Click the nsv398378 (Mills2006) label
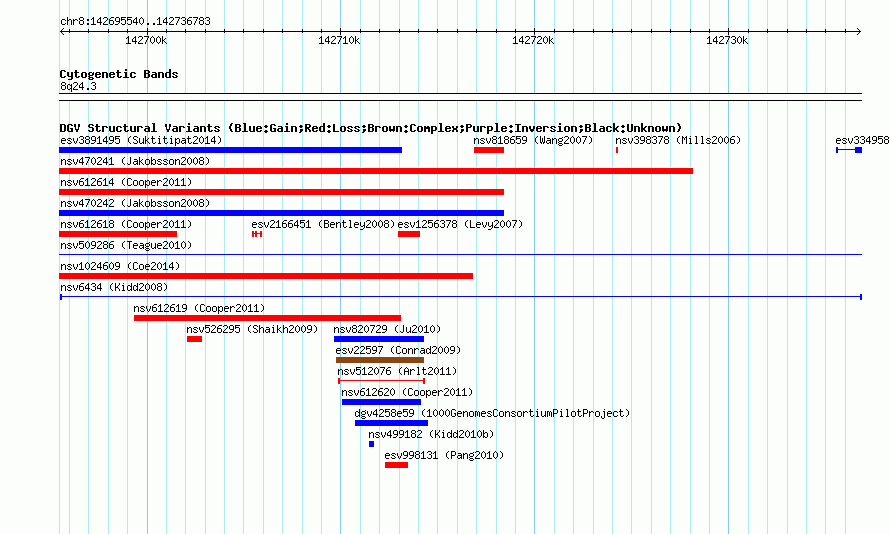 click(678, 140)
